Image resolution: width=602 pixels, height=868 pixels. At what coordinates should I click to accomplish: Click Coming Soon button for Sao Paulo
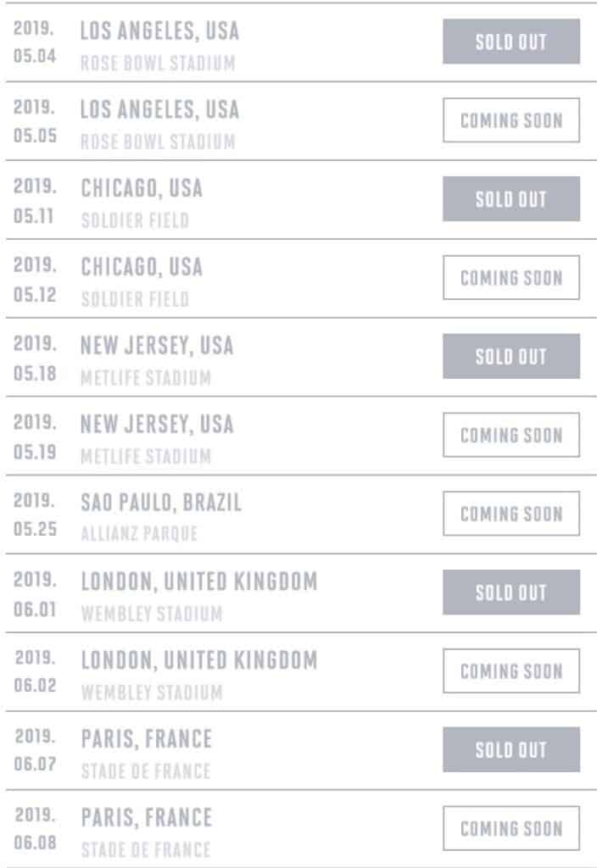click(510, 514)
